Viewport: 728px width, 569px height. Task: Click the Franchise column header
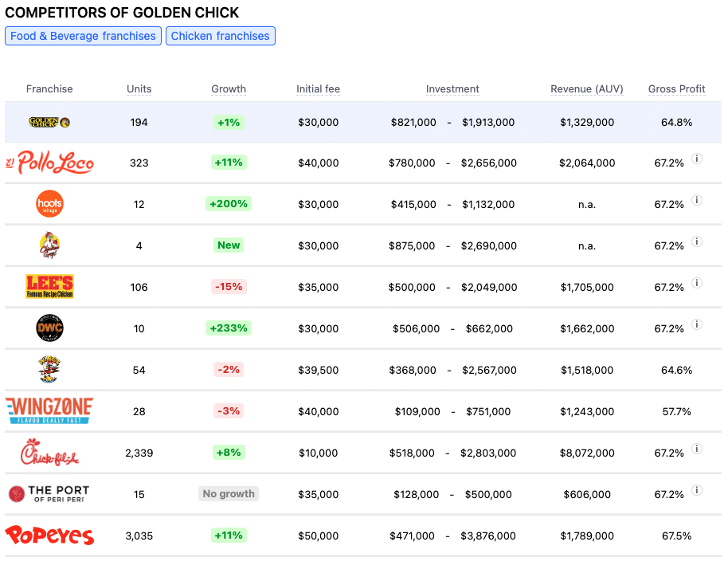click(49, 88)
